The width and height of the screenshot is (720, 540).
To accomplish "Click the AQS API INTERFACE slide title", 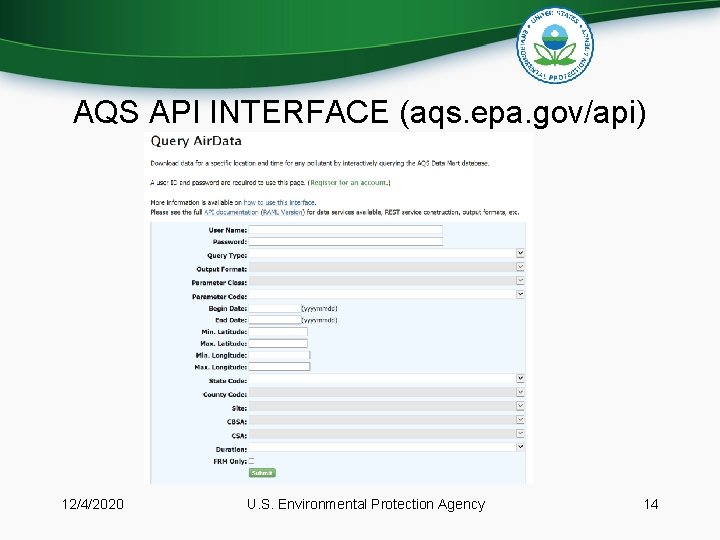I will [360, 112].
